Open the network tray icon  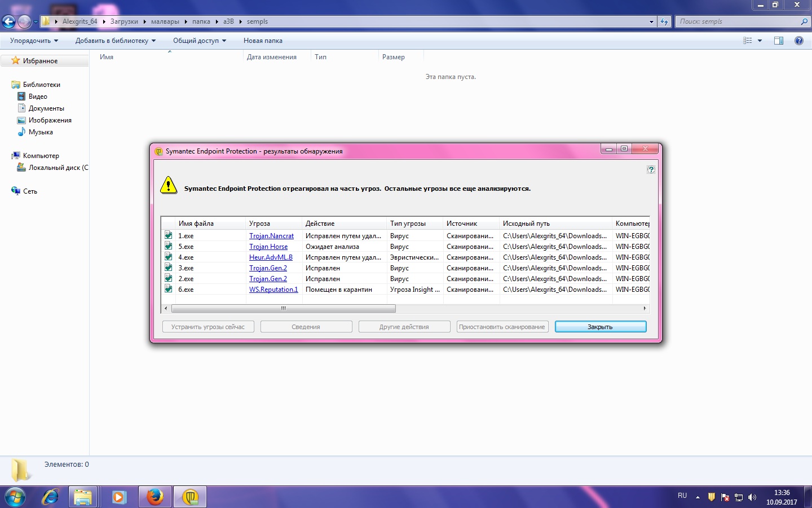click(739, 497)
